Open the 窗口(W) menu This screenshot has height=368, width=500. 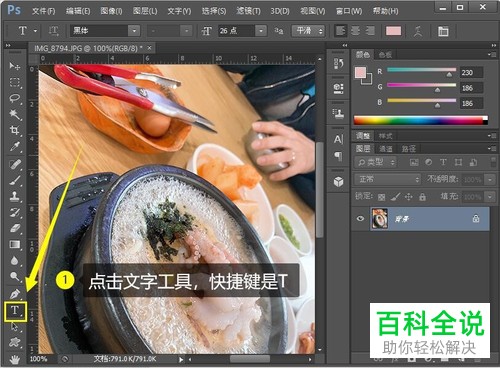[x=349, y=11]
